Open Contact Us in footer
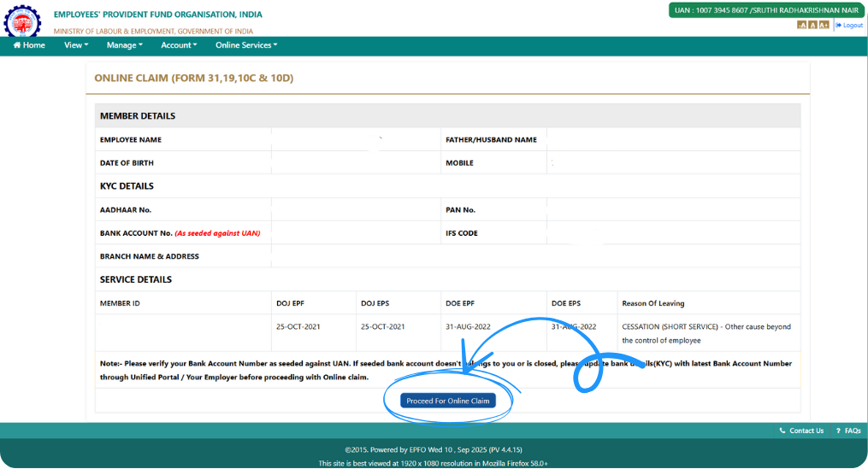 [802, 431]
